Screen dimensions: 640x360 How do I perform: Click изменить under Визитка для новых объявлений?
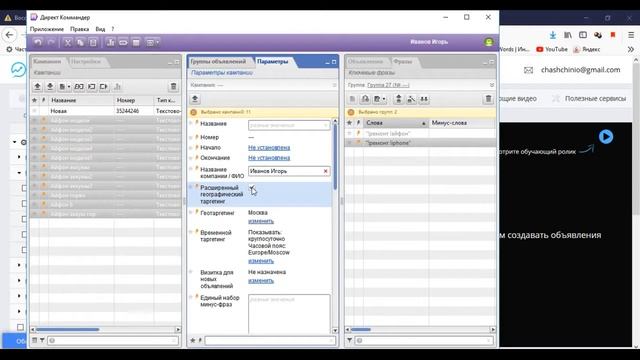click(x=261, y=281)
